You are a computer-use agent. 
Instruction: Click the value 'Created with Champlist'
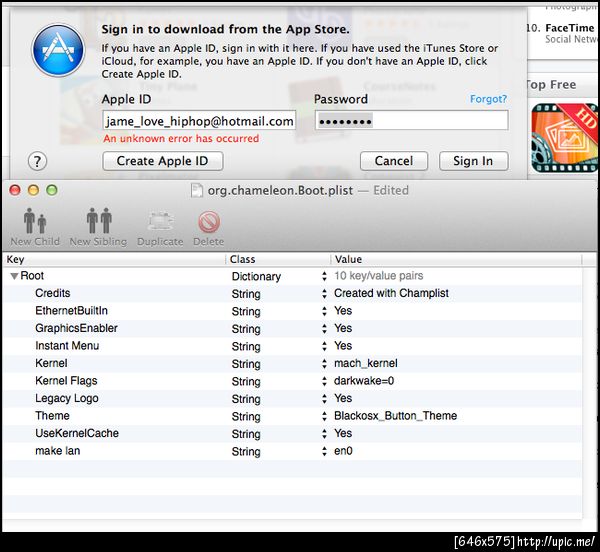click(x=391, y=293)
